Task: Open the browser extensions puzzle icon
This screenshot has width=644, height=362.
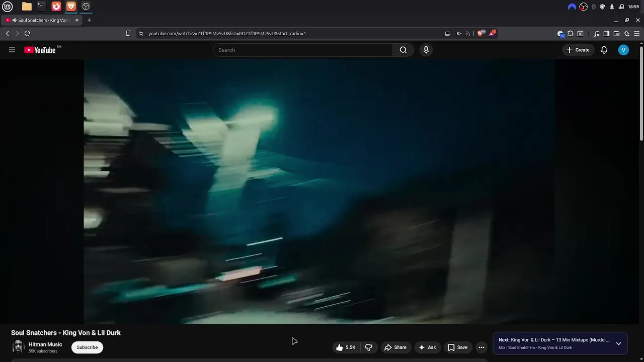Action: coord(571,34)
